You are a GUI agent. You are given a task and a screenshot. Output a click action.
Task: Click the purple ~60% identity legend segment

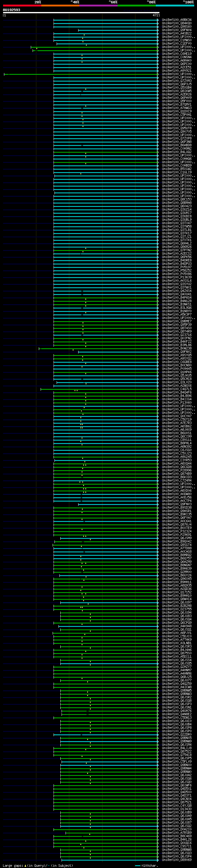[x=98, y=6]
